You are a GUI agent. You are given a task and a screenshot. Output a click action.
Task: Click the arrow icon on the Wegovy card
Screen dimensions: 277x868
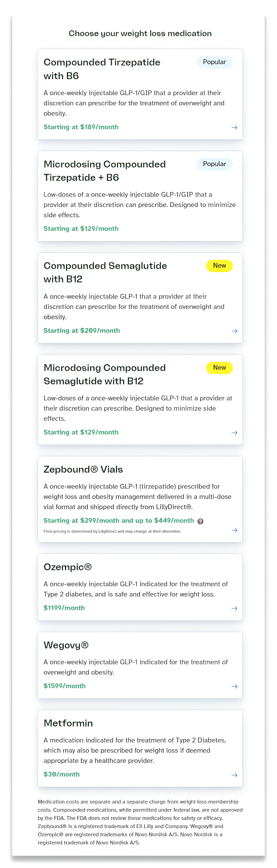pos(234,686)
